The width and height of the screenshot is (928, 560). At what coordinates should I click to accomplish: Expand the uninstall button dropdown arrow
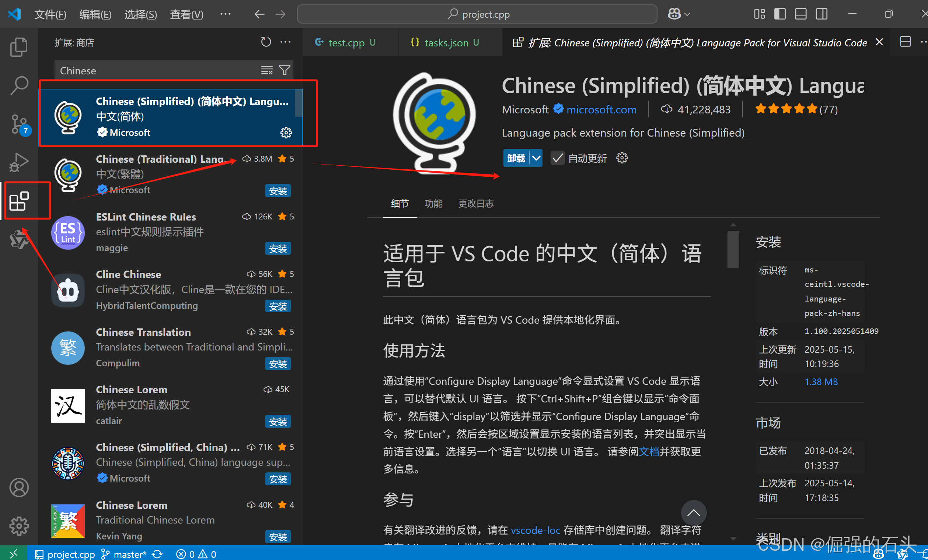pos(536,158)
